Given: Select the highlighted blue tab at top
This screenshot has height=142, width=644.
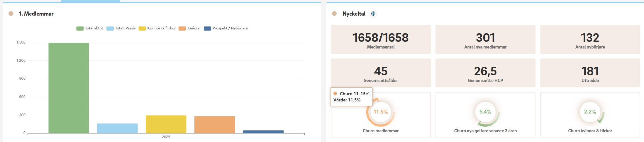Looking at the screenshot, I should [91, 1].
